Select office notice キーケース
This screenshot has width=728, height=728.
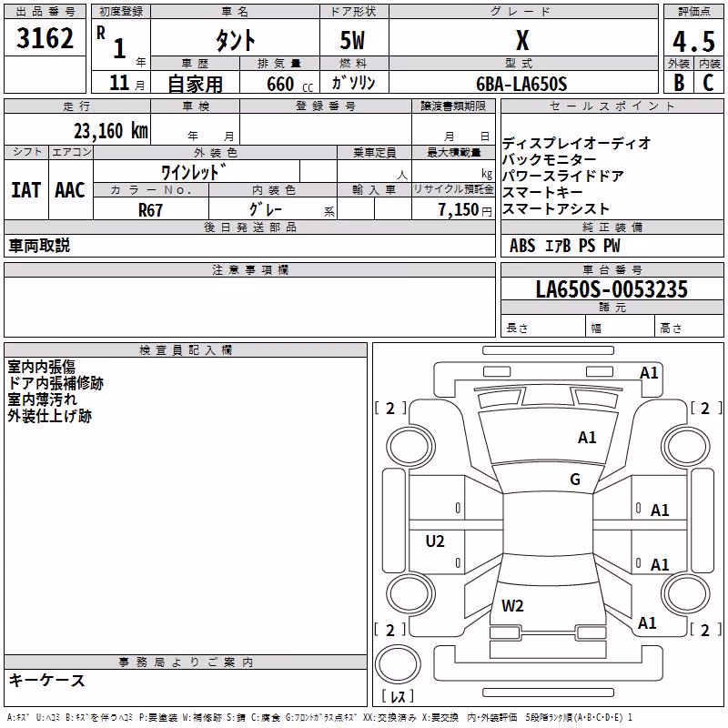(47, 680)
